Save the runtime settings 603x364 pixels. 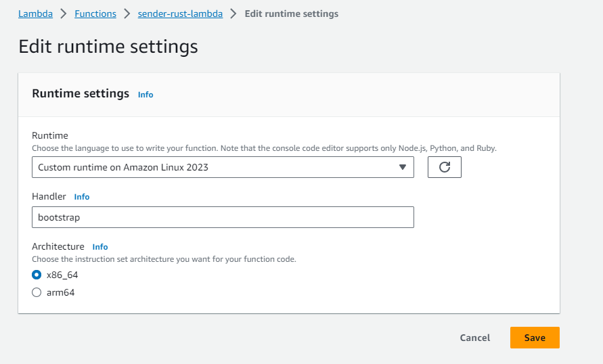[535, 338]
